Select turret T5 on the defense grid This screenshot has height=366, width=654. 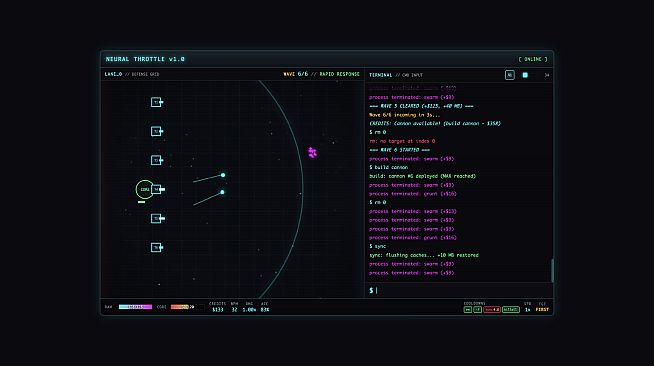tap(156, 218)
